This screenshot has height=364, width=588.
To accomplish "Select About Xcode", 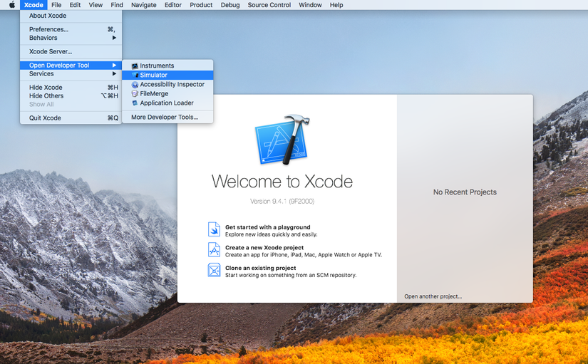I will pos(71,16).
